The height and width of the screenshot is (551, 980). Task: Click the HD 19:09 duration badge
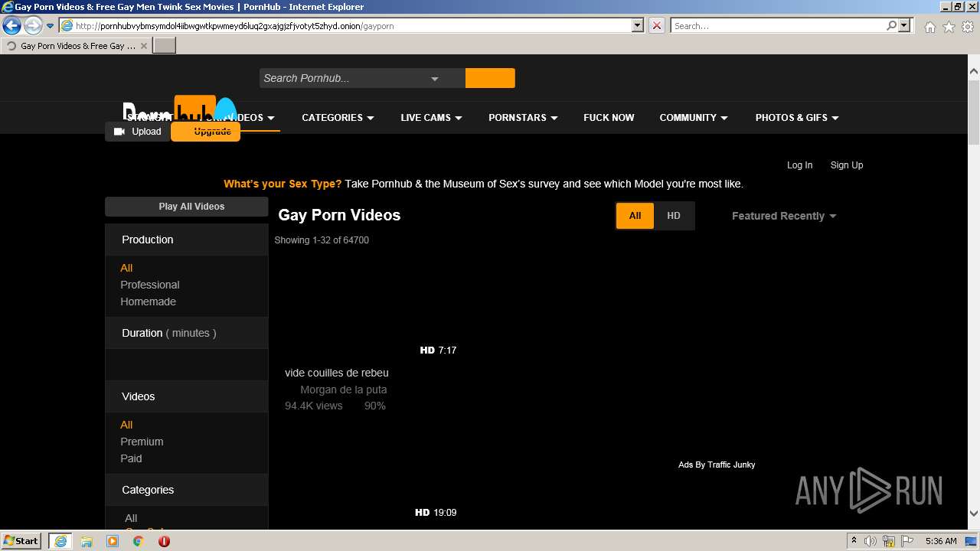436,513
